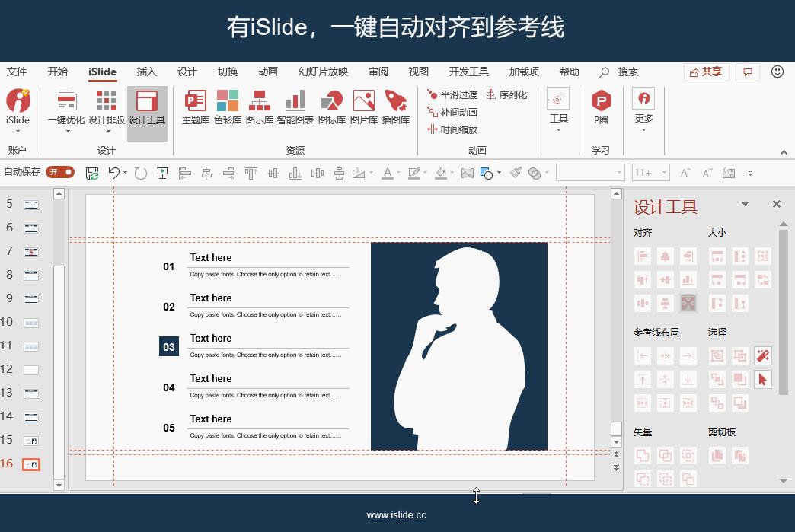Click 平滑过渡 smooth transition
Viewport: 795px width, 532px height.
point(452,94)
